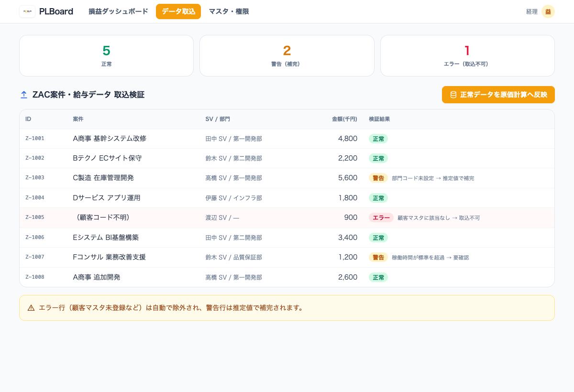Click ID cell Z-1007

pos(35,257)
